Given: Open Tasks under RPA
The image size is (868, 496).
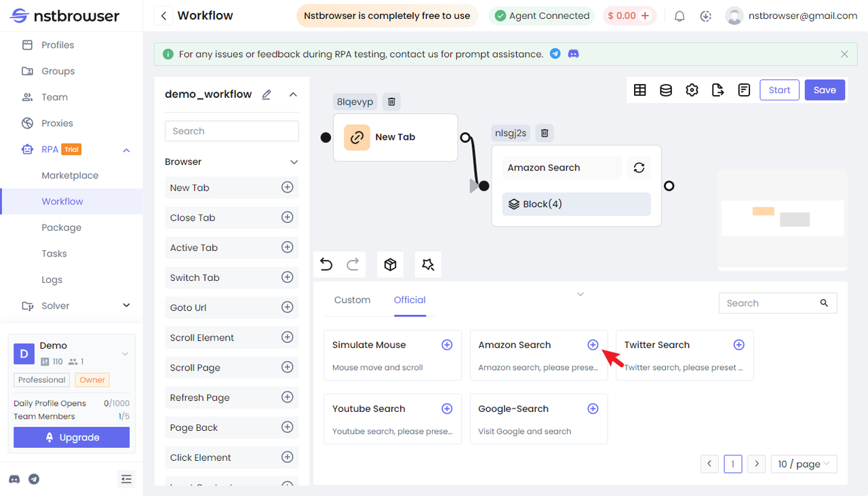Looking at the screenshot, I should [x=54, y=254].
